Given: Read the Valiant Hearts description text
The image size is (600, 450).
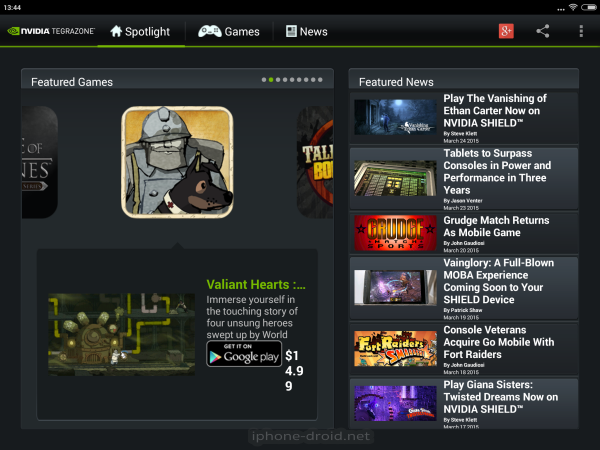Looking at the screenshot, I should pos(252,317).
